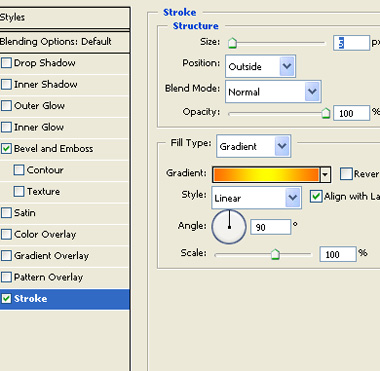Enable the Contour checkbox
Screen dimensions: 380x371
point(19,170)
